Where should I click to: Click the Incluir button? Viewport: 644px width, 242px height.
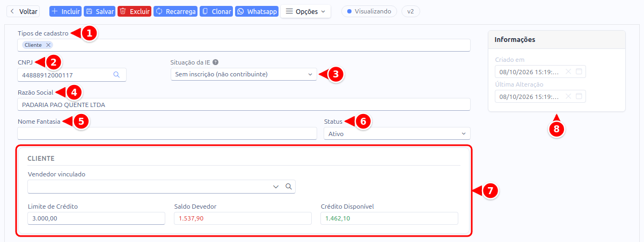pos(65,11)
